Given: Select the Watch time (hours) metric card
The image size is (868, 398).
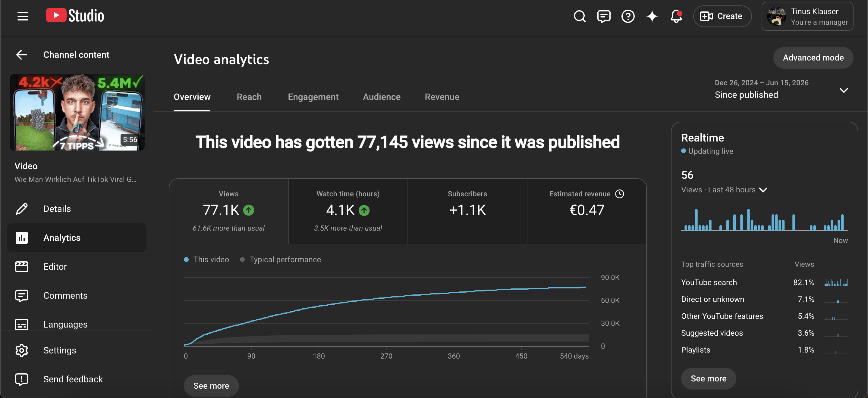Looking at the screenshot, I should [348, 211].
